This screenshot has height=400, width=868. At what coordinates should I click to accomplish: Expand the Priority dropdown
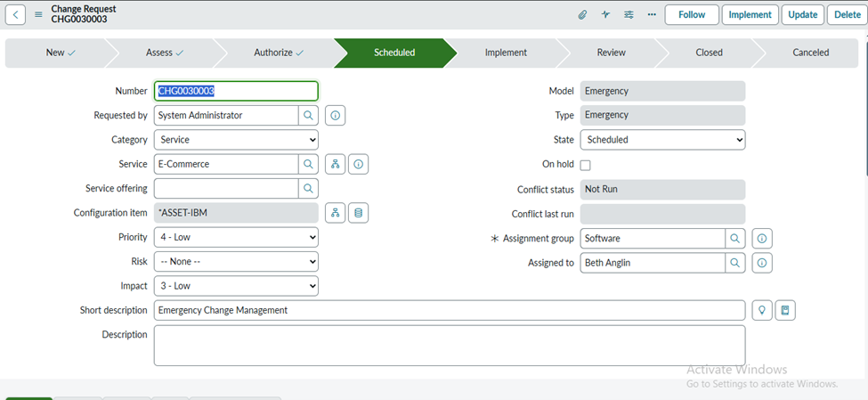[x=236, y=237]
